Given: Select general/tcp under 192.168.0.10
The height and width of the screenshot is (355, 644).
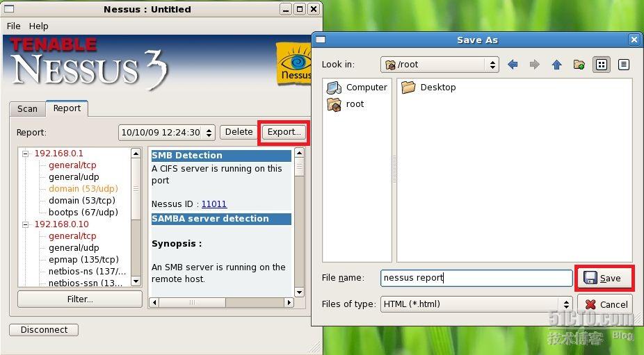Looking at the screenshot, I should [x=72, y=236].
